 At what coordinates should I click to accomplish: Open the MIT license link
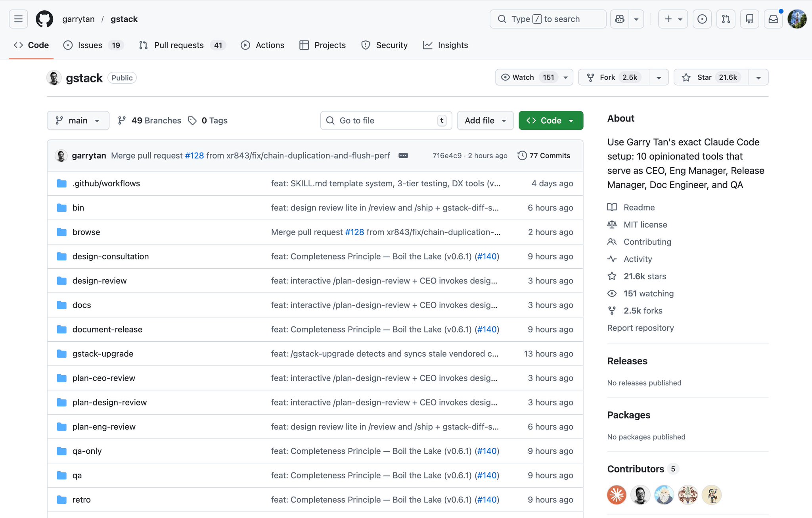[x=645, y=225]
